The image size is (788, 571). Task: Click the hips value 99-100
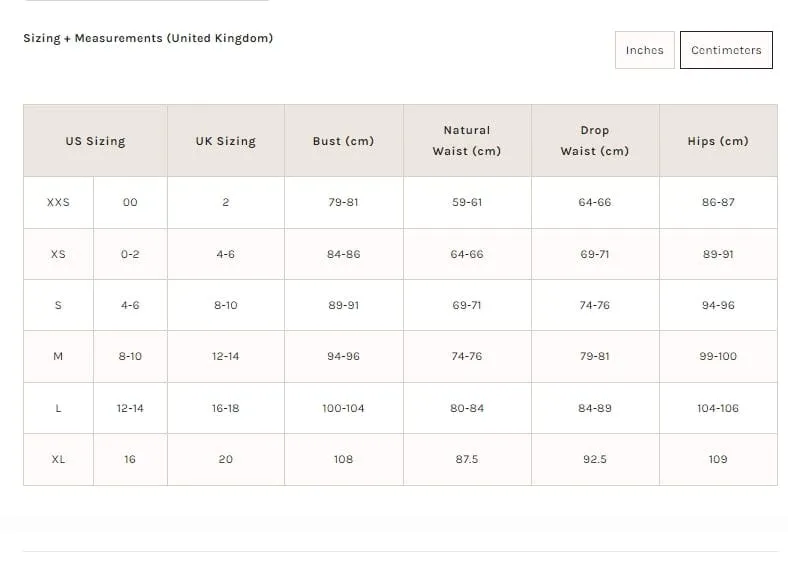point(718,356)
